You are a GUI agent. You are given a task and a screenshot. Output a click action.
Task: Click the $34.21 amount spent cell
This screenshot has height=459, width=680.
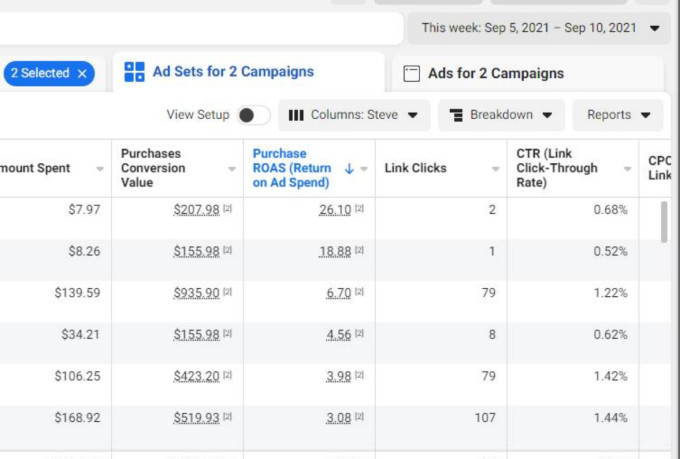[x=81, y=335]
